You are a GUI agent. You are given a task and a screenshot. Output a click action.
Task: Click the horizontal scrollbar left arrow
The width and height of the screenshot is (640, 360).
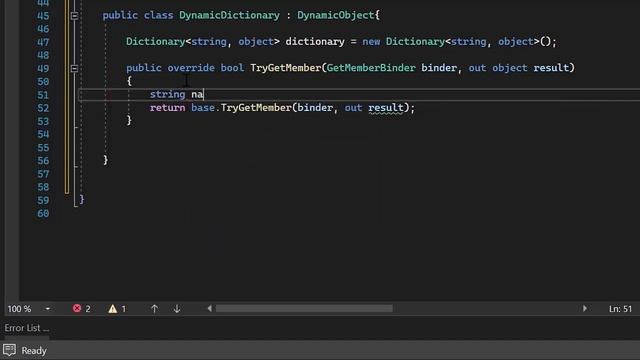tap(210, 309)
